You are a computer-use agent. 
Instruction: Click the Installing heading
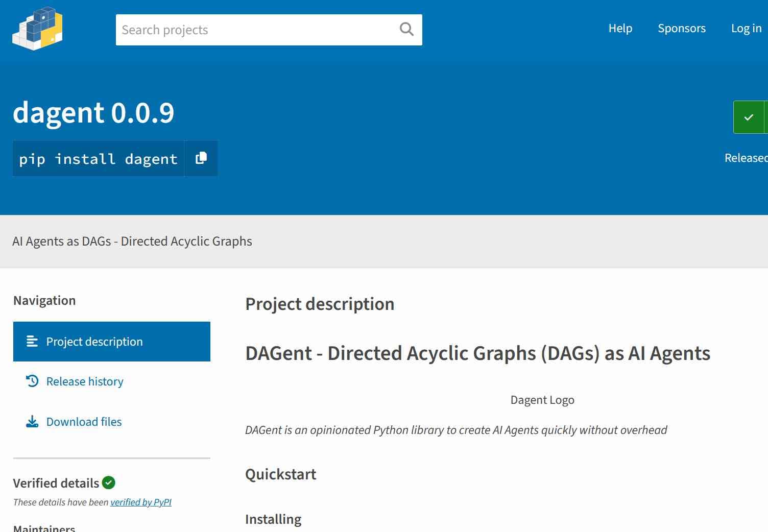pos(273,519)
